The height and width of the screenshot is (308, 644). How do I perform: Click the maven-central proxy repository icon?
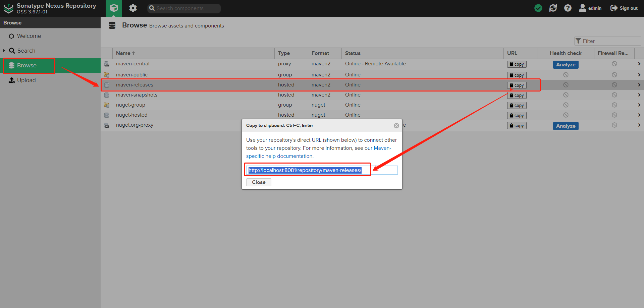pos(107,64)
